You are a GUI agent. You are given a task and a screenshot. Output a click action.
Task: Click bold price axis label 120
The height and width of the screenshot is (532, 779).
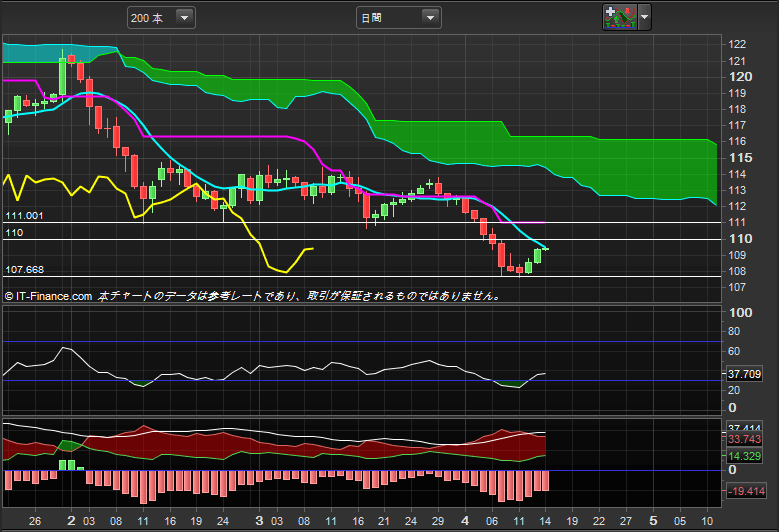(x=740, y=76)
